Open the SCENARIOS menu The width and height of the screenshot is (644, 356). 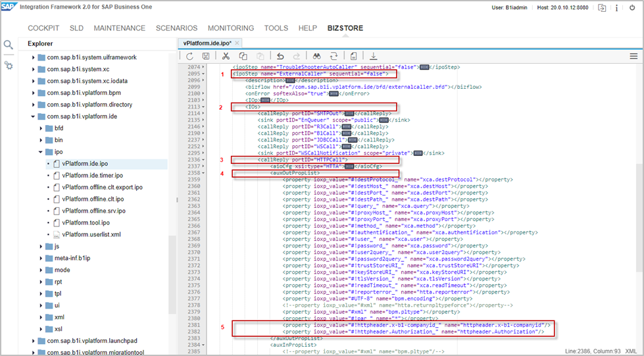(176, 28)
